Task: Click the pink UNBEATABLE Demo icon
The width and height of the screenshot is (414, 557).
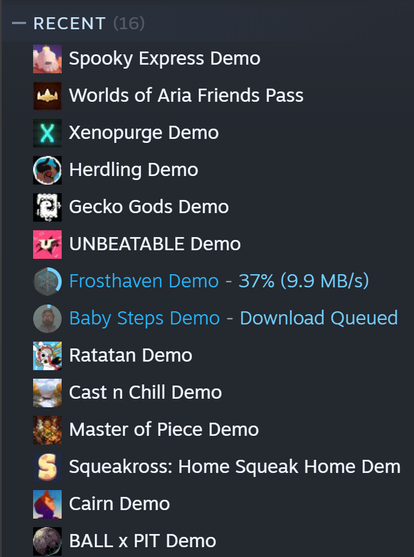Action: click(x=47, y=244)
